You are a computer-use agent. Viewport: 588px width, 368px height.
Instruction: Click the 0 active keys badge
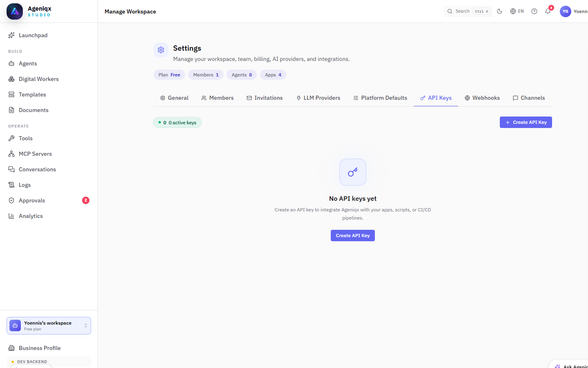[x=177, y=123]
